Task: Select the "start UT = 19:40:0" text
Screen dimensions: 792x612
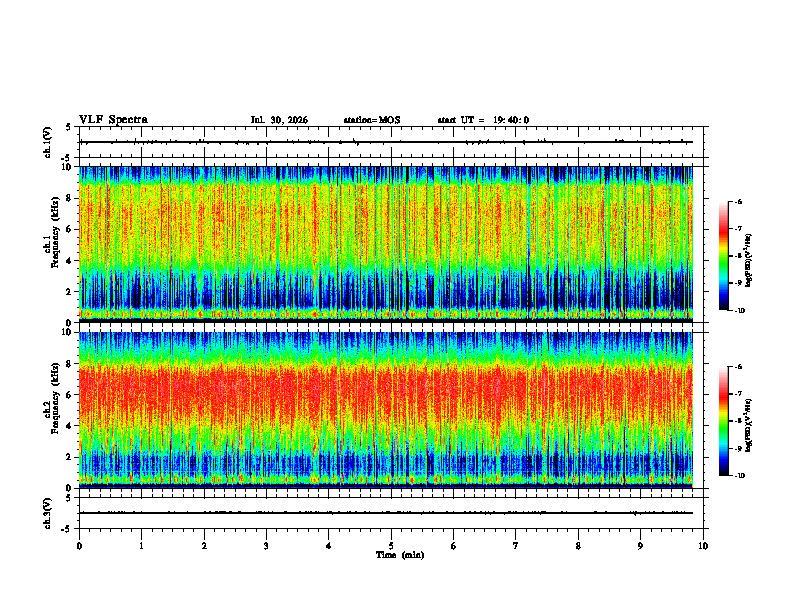Action: coord(483,120)
